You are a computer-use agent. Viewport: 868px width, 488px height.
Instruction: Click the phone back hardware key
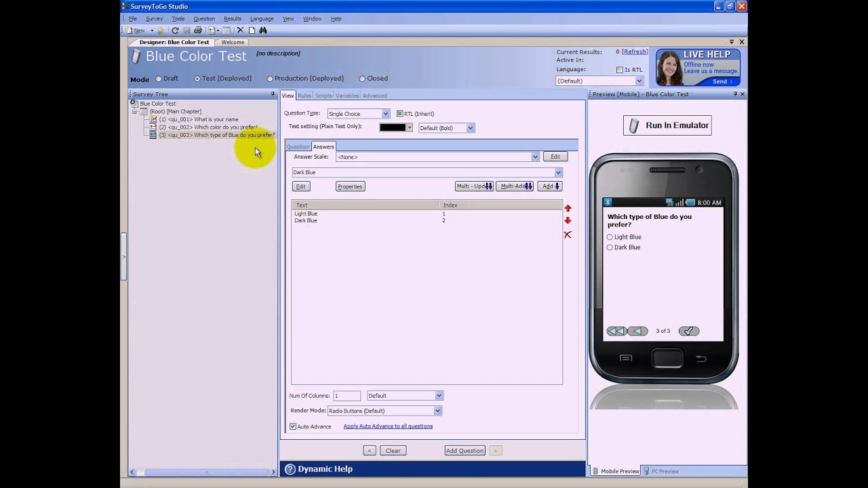(701, 359)
